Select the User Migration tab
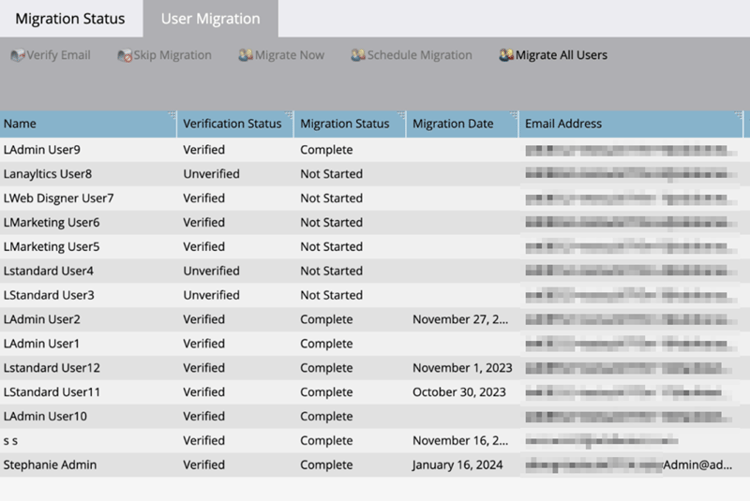The image size is (750, 501). (210, 19)
